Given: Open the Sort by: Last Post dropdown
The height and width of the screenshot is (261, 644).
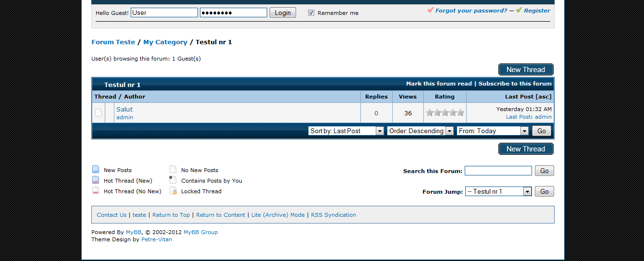Looking at the screenshot, I should pyautogui.click(x=346, y=131).
